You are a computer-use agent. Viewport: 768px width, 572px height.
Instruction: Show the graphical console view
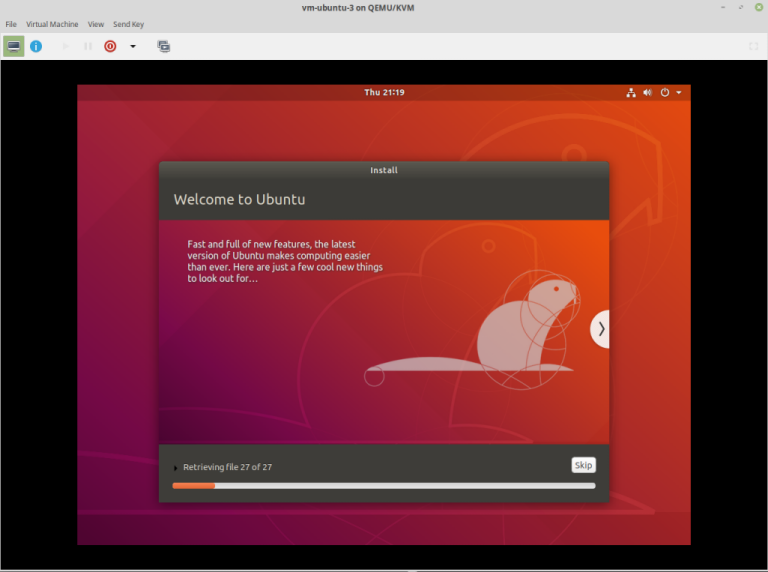coord(14,46)
